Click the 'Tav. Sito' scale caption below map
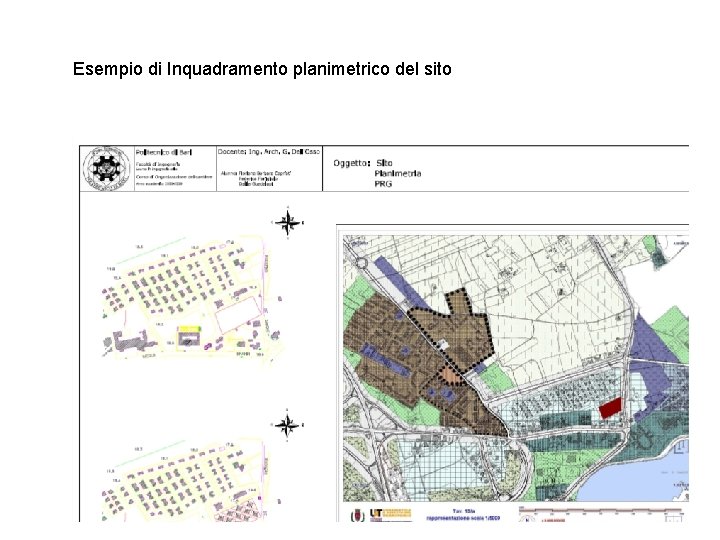This screenshot has height=540, width=720. [463, 515]
